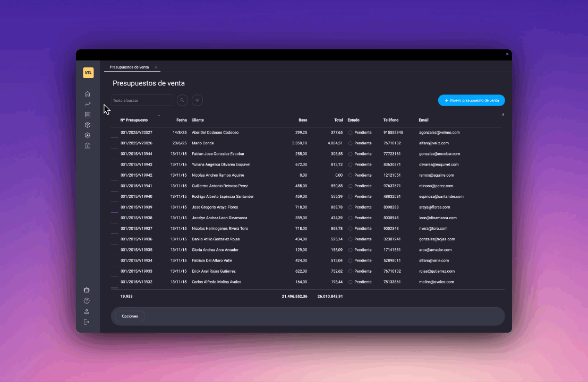
Task: Click the status circle for Carlos Alfredo Molina's row
Action: pyautogui.click(x=350, y=282)
